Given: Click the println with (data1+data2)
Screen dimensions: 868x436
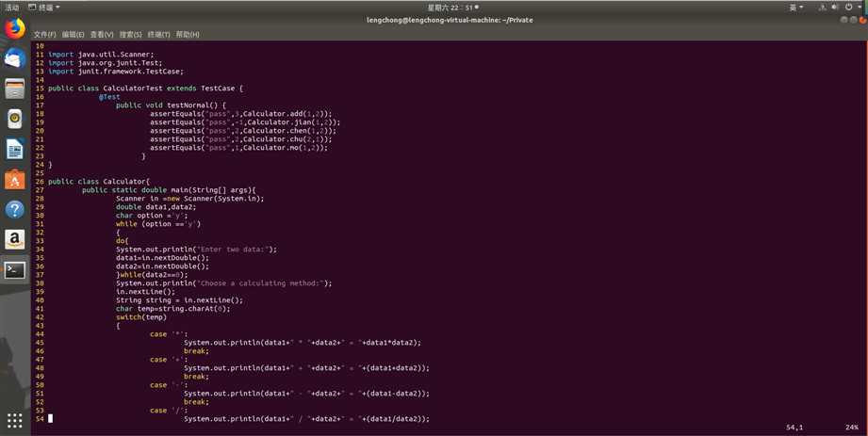Looking at the screenshot, I should point(306,368).
